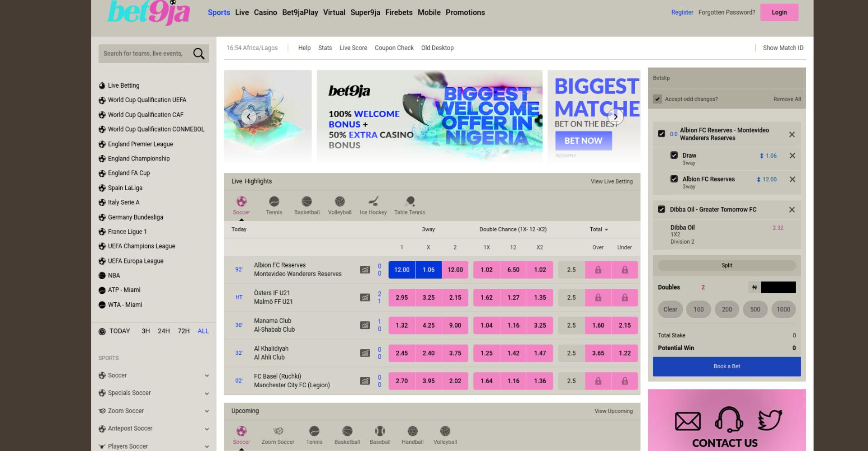Uncheck Dibba Oil - Greater Tomorrow checkbox
Image resolution: width=868 pixels, height=451 pixels.
[x=661, y=209]
